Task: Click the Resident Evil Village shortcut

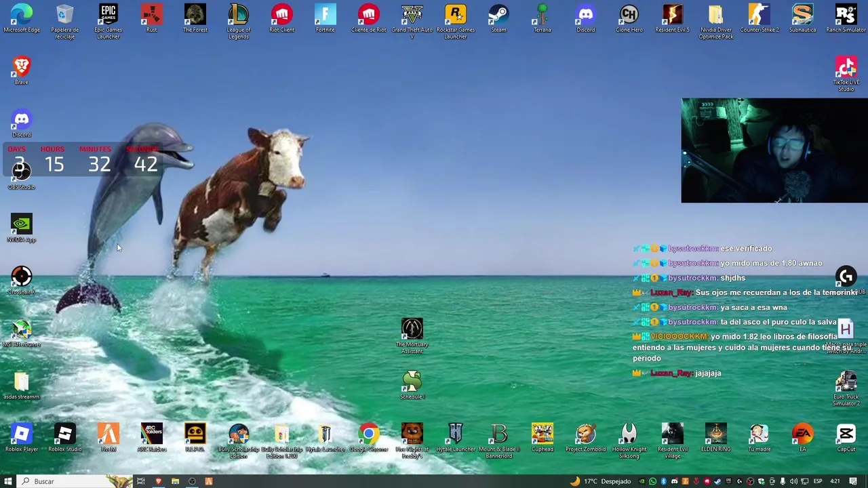Action: tap(673, 441)
